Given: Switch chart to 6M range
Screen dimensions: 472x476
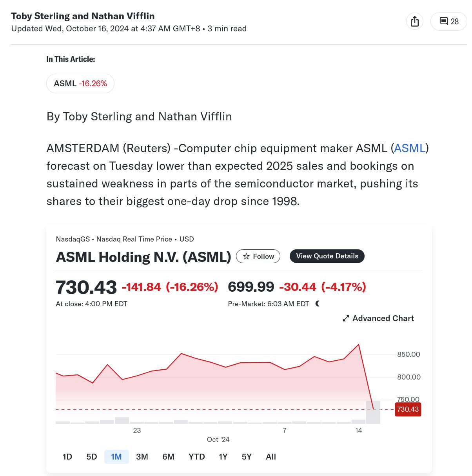Looking at the screenshot, I should pos(168,457).
